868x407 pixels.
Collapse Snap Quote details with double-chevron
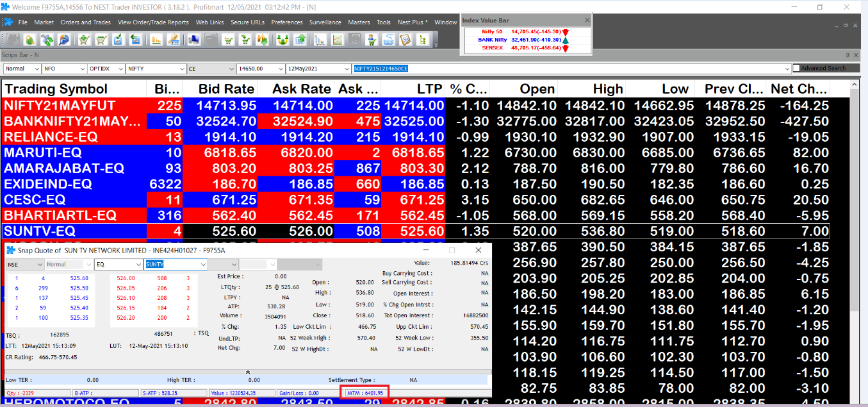coord(249,372)
